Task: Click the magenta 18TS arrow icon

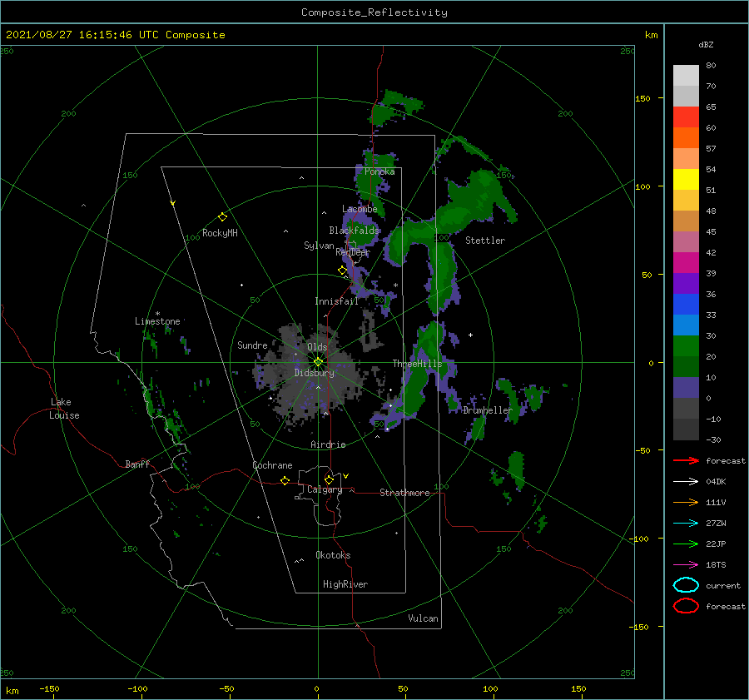Action: click(686, 565)
